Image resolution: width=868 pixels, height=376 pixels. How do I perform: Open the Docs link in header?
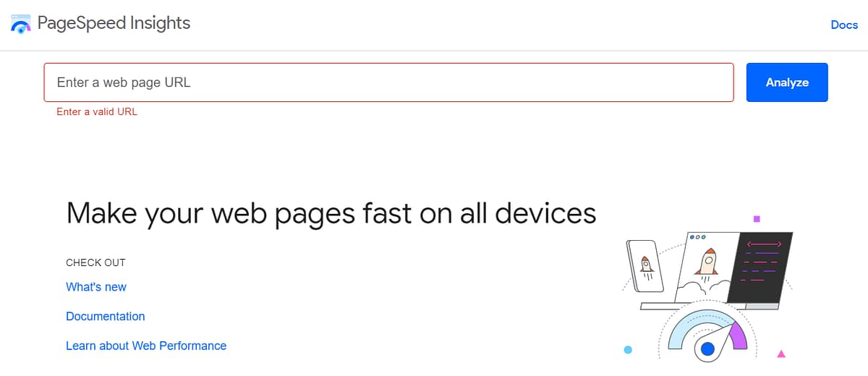tap(843, 25)
